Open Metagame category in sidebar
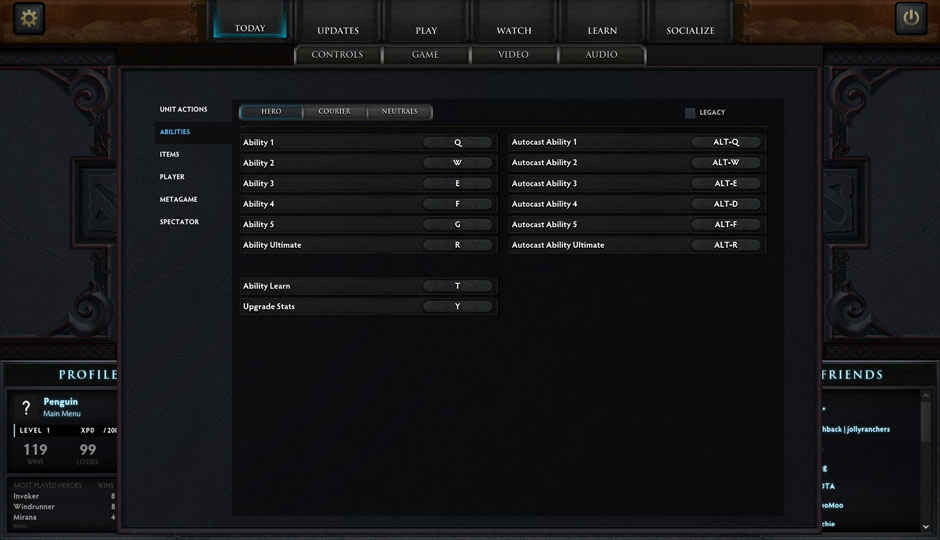Image resolution: width=940 pixels, height=540 pixels. (x=179, y=199)
